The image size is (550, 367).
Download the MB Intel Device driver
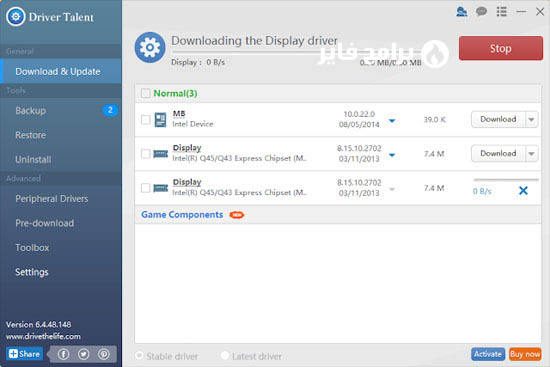(x=498, y=119)
